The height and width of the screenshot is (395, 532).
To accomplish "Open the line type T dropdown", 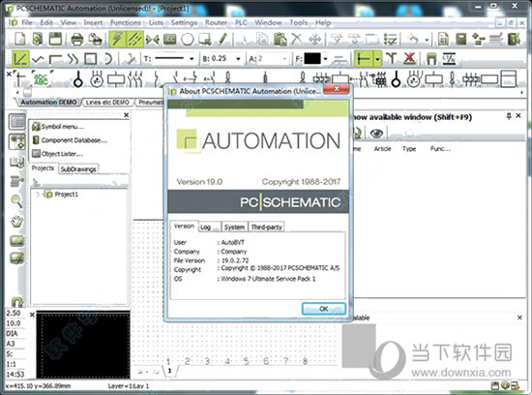I will [x=192, y=59].
